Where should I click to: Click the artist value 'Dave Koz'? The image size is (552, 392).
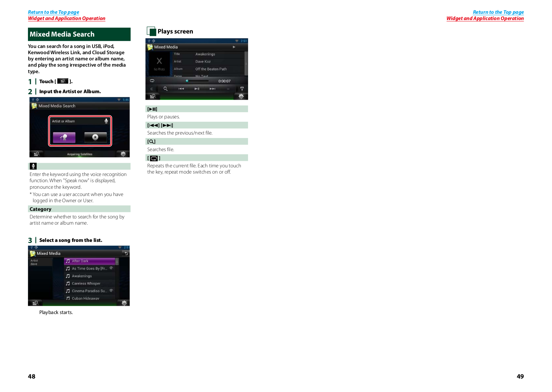pyautogui.click(x=203, y=61)
